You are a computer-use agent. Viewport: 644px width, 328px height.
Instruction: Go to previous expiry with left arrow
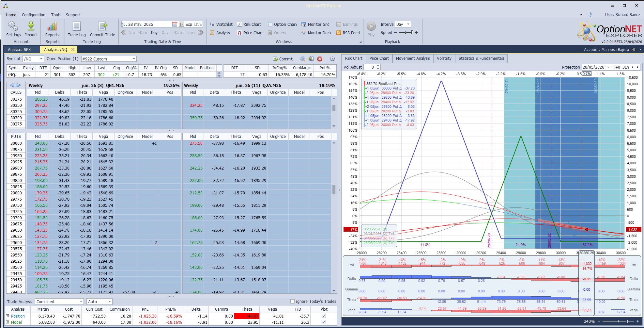tap(12, 85)
